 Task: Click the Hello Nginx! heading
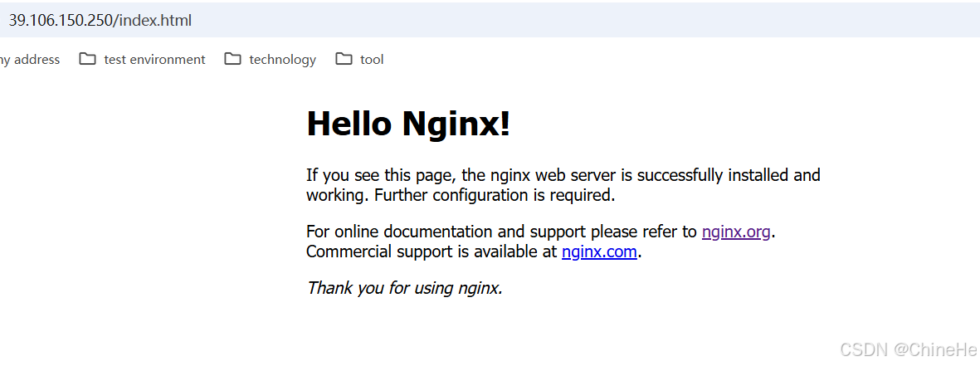click(408, 123)
